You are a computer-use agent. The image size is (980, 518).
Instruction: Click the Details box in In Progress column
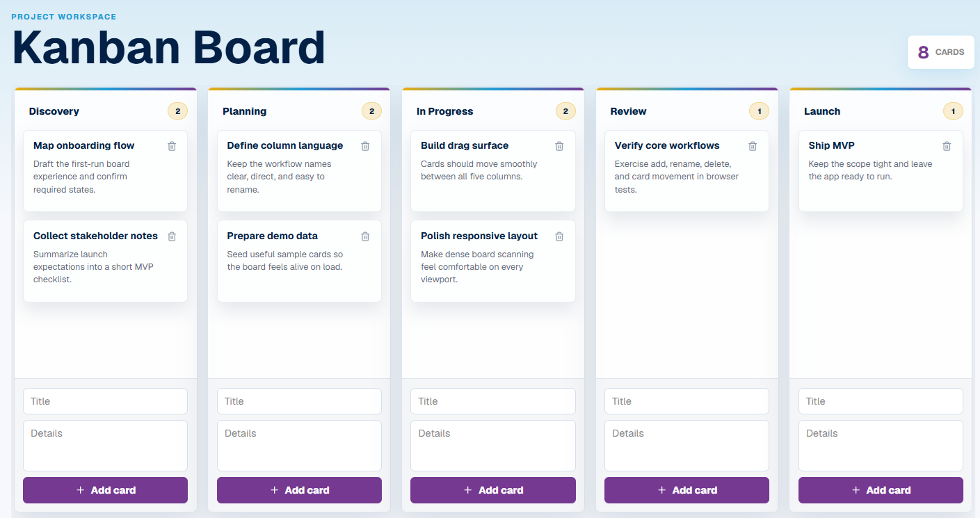(x=493, y=446)
